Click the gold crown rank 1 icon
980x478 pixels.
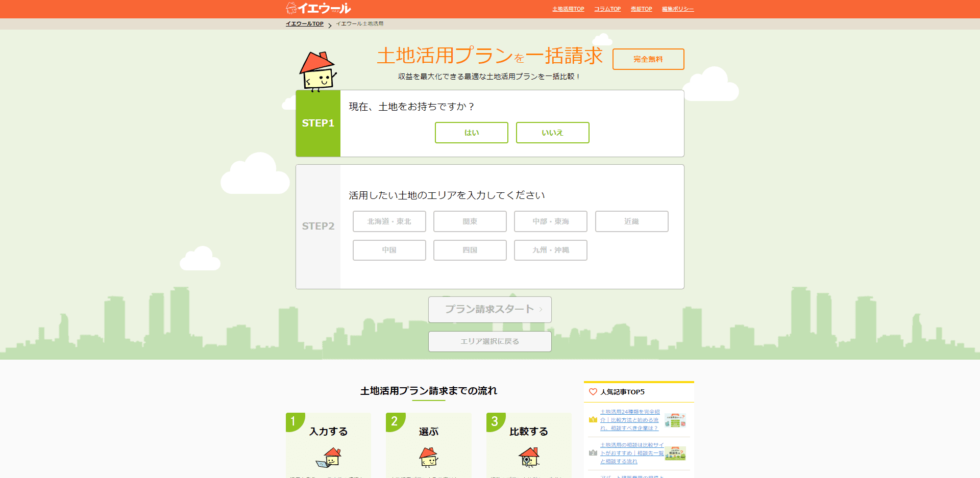(x=593, y=420)
